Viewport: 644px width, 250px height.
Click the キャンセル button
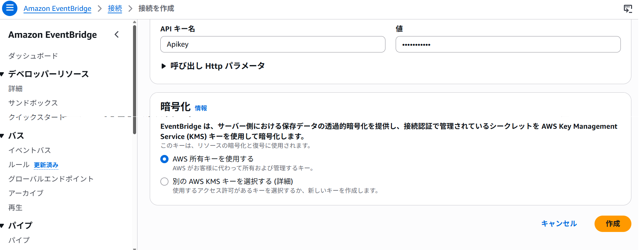click(x=559, y=224)
